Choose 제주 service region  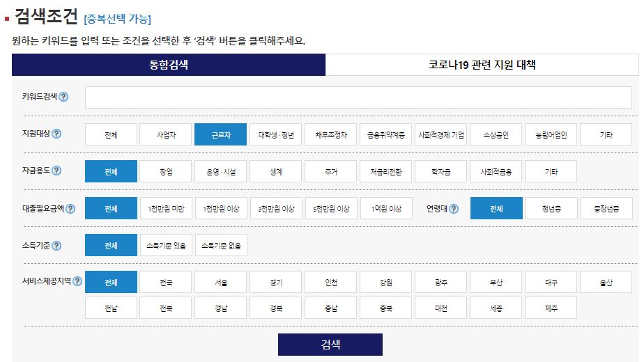[x=551, y=308]
